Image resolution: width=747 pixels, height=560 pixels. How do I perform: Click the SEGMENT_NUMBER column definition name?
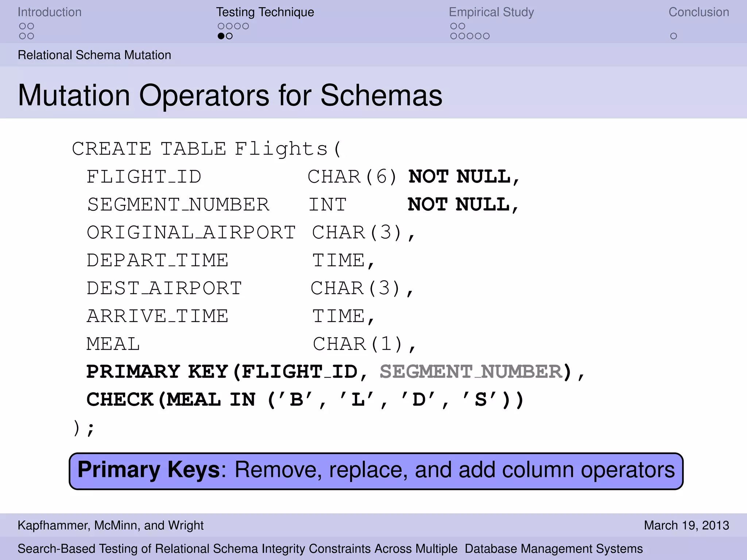178,205
